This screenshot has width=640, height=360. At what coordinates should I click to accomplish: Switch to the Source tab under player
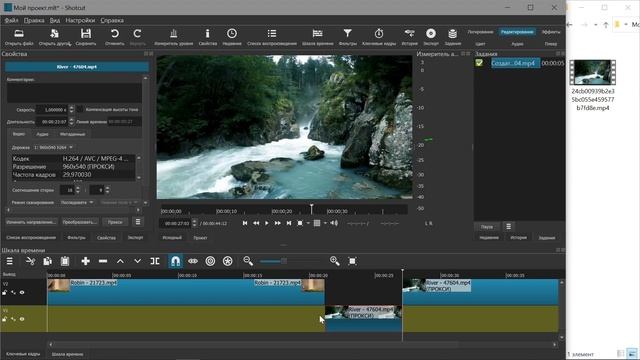pos(172,238)
